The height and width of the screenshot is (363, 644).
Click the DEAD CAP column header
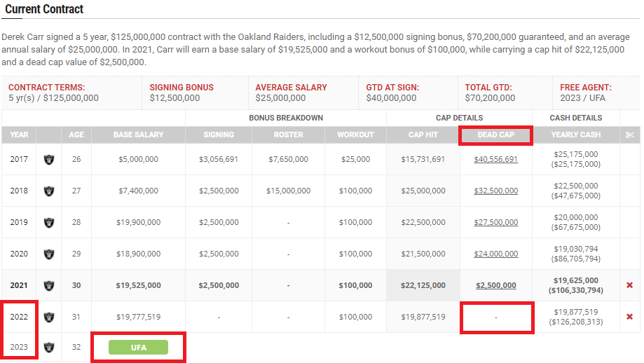pos(495,135)
